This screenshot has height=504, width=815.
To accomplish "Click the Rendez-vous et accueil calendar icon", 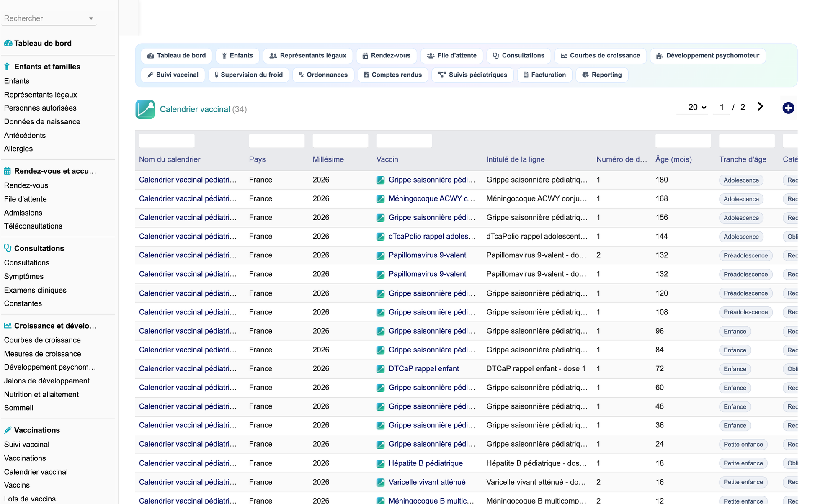I will [8, 171].
